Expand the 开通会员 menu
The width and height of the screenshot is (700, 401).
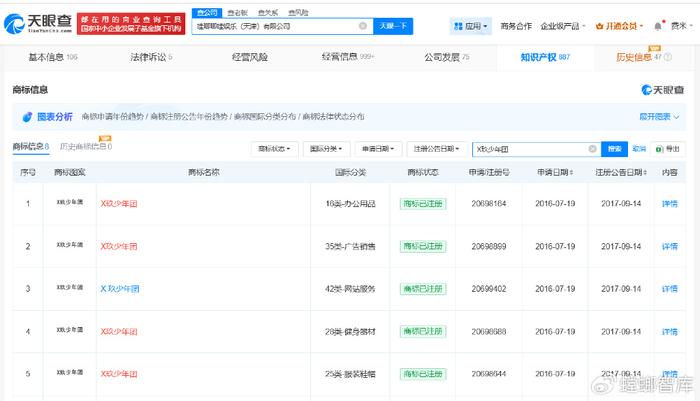[620, 26]
